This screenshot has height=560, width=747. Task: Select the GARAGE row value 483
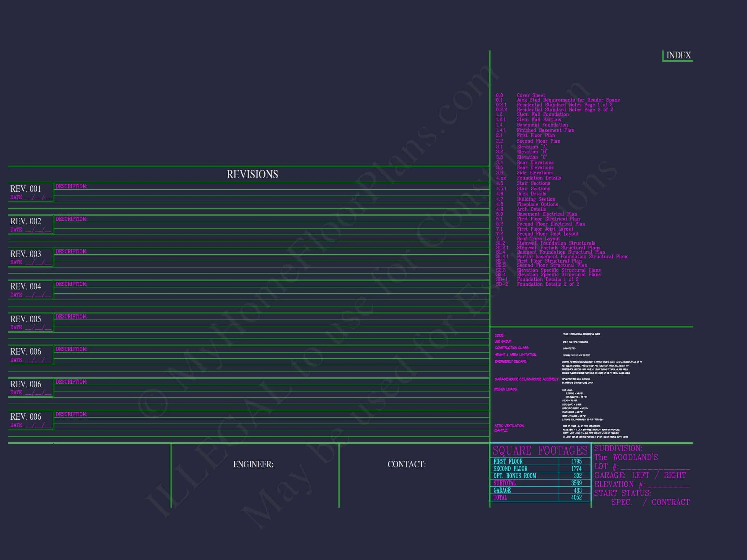click(x=577, y=490)
